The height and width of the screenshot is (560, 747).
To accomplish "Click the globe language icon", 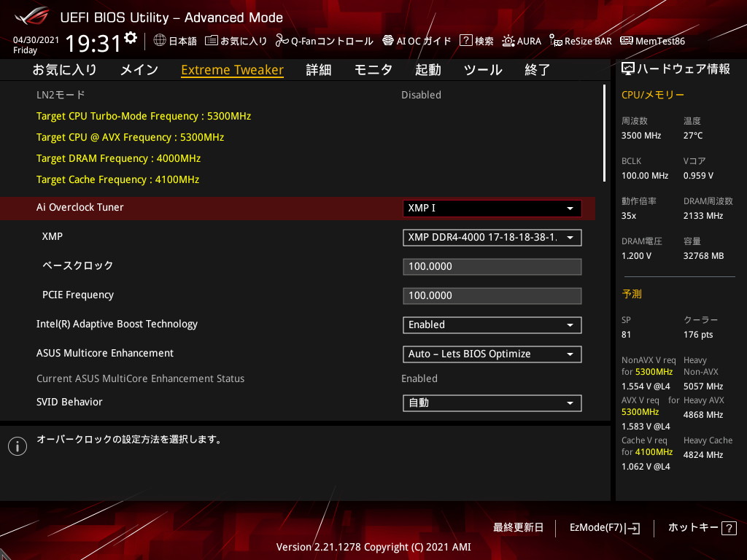I will coord(160,41).
